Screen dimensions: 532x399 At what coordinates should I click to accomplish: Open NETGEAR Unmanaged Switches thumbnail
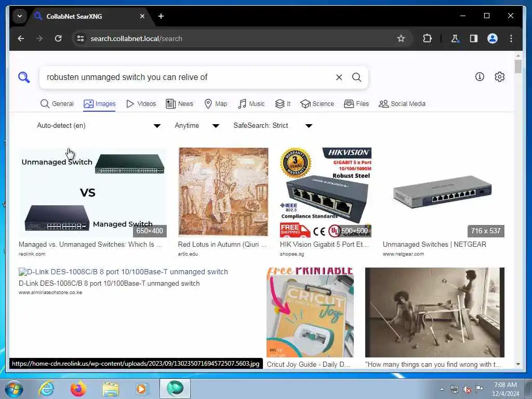coord(444,192)
